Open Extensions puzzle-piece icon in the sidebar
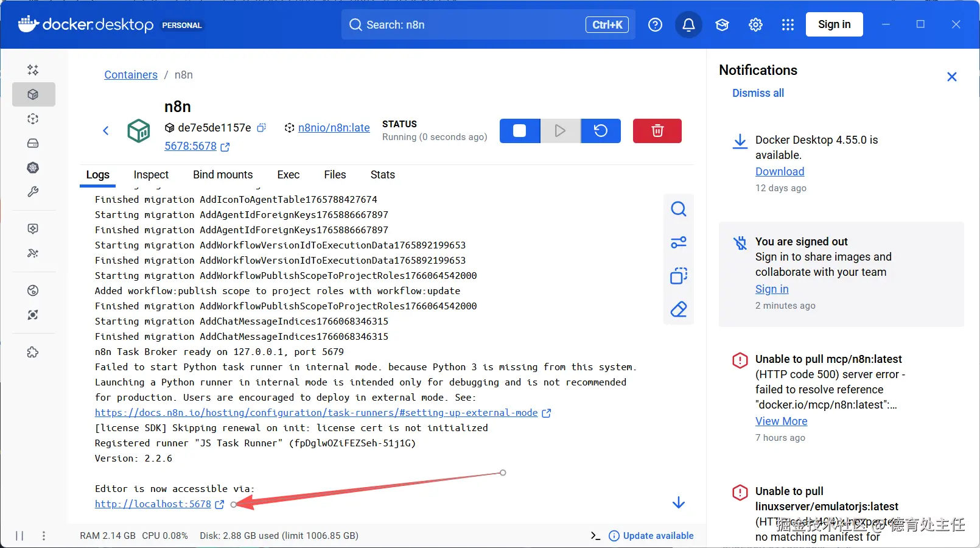The height and width of the screenshot is (548, 980). point(33,352)
